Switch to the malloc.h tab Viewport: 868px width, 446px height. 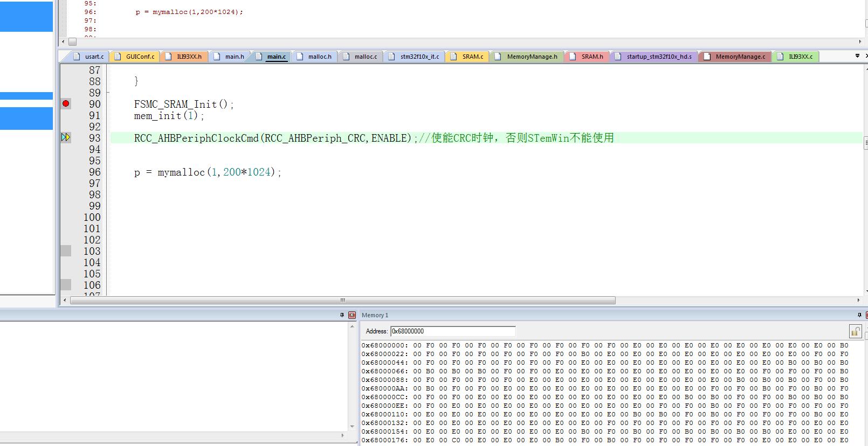pyautogui.click(x=315, y=57)
